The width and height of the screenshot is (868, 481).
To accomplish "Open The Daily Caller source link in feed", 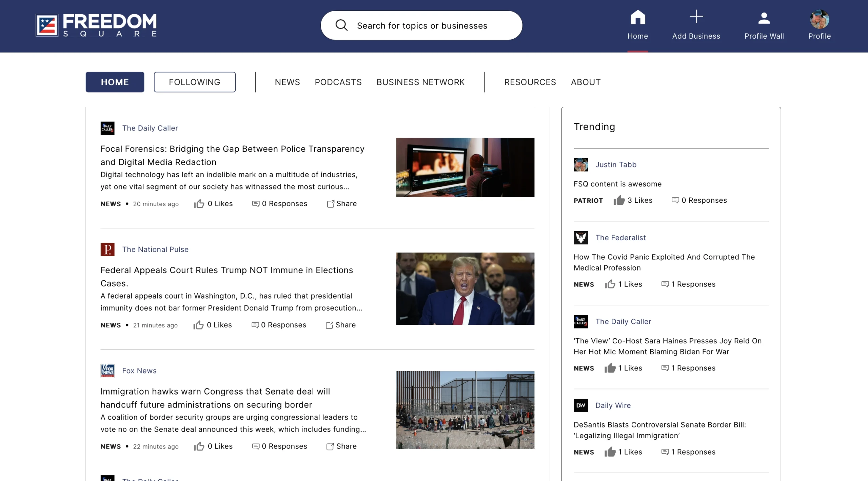I will (x=150, y=128).
